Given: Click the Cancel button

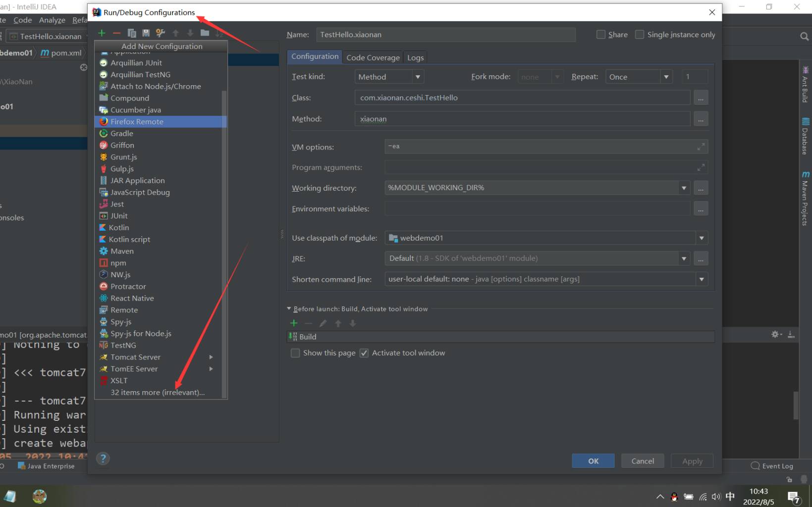Looking at the screenshot, I should click(643, 461).
